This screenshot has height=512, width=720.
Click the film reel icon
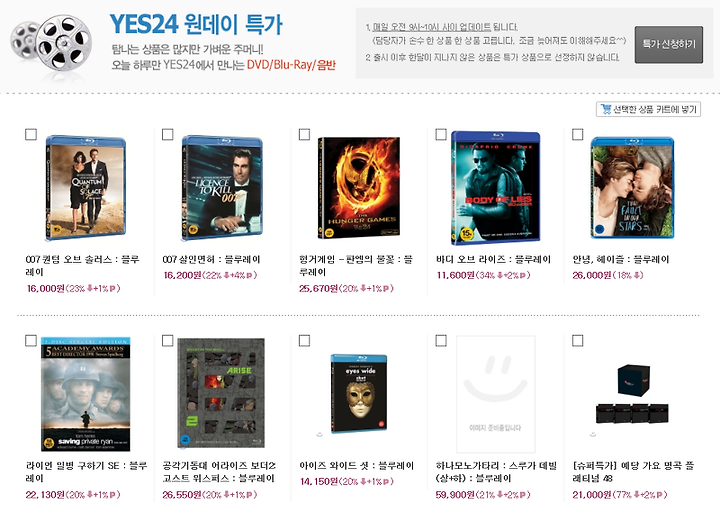click(x=51, y=44)
